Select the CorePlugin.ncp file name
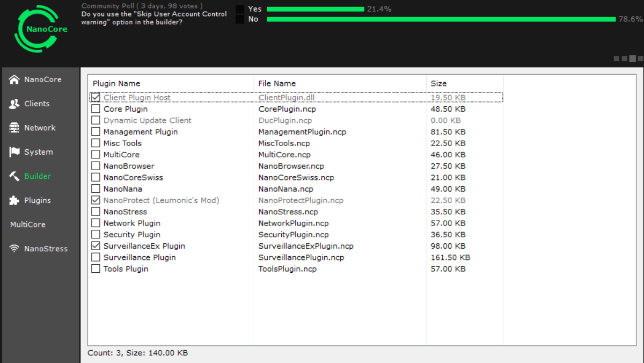The image size is (644, 363). pyautogui.click(x=287, y=108)
